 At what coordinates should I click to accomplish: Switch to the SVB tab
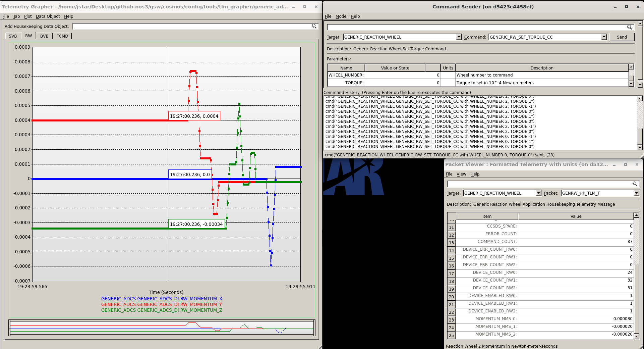13,36
